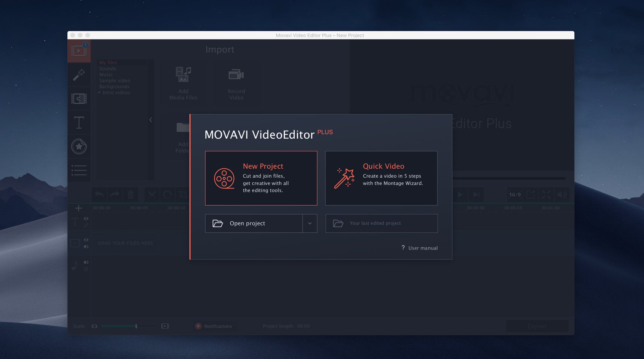The image size is (644, 359).
Task: Click the Add track plus icon
Action: tap(79, 208)
